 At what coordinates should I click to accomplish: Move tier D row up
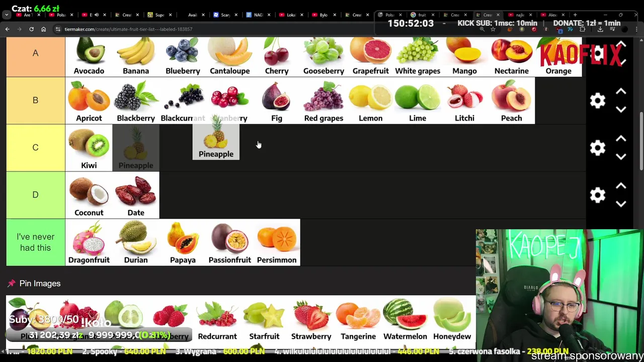621,186
